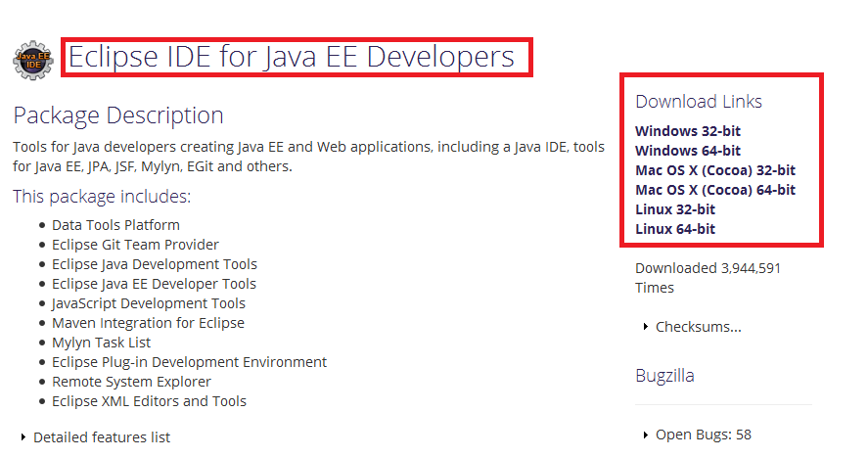Select the Linux 64-bit download
This screenshot has width=868, height=458.
pyautogui.click(x=675, y=229)
